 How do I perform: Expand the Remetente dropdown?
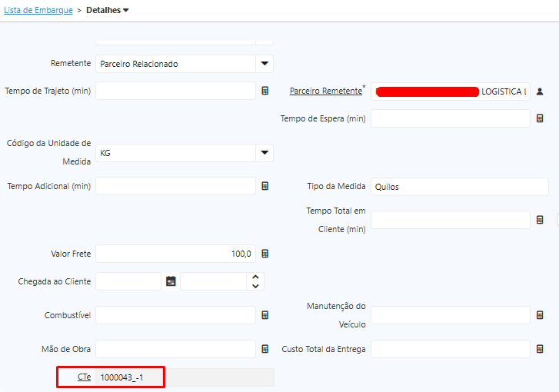[265, 64]
